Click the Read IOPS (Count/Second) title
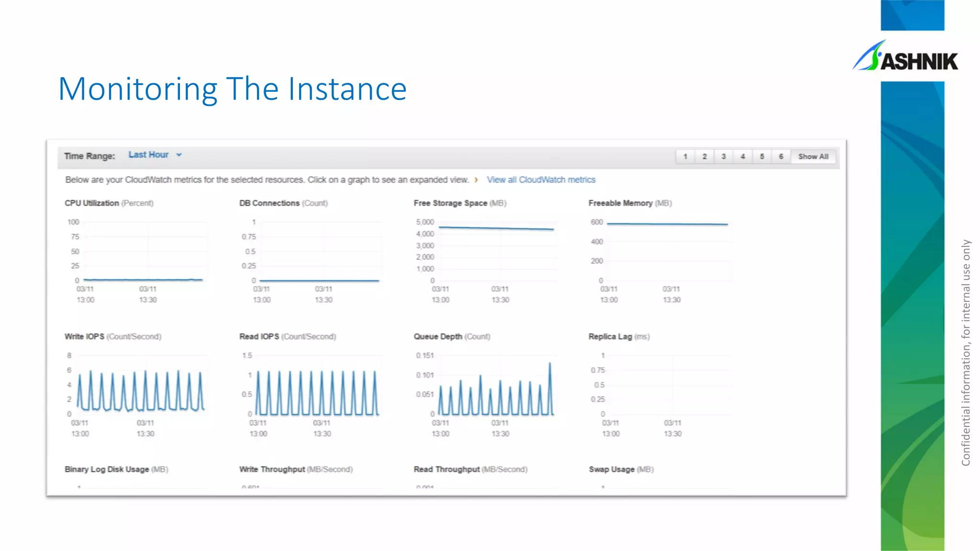The width and height of the screenshot is (980, 551). 288,337
